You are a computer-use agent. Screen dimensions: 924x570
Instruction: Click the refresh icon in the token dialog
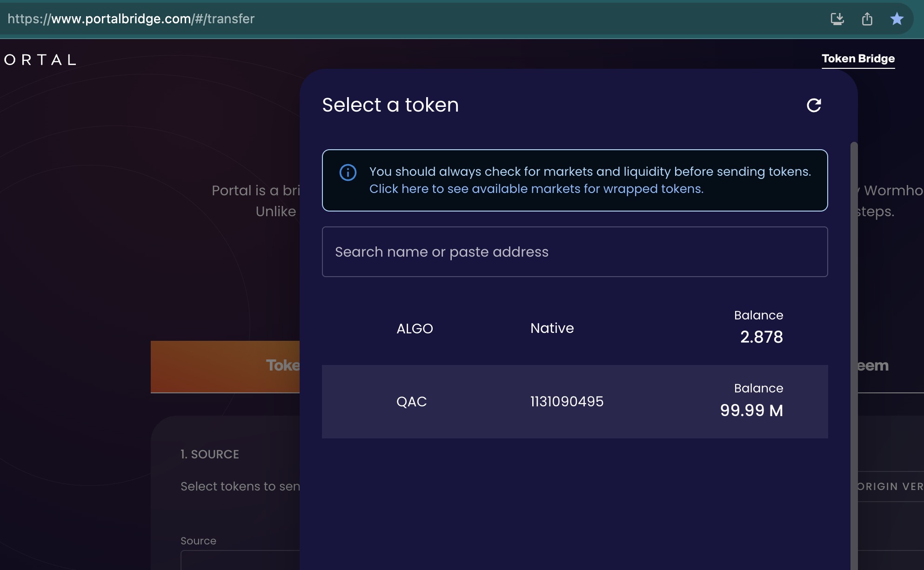tap(814, 106)
